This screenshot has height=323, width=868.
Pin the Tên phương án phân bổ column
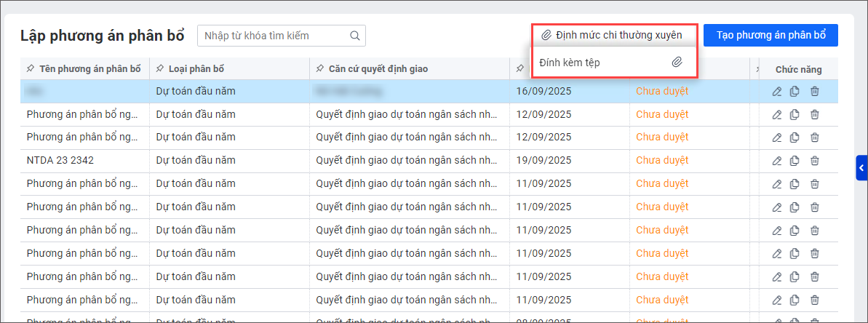tap(30, 69)
